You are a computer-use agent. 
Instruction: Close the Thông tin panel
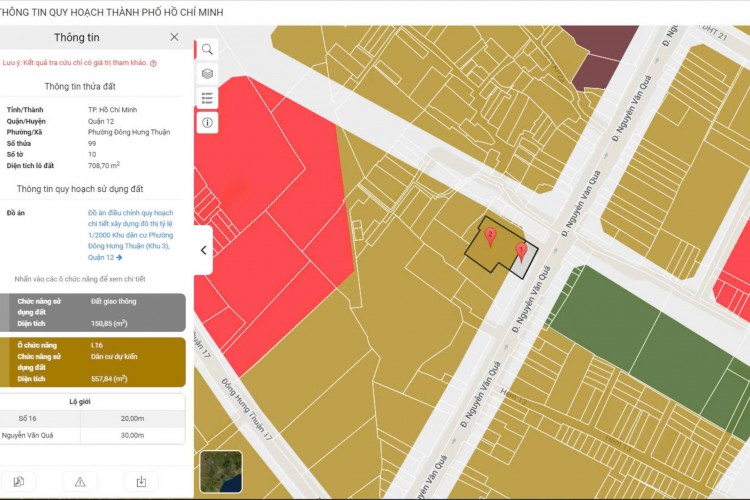(x=174, y=37)
